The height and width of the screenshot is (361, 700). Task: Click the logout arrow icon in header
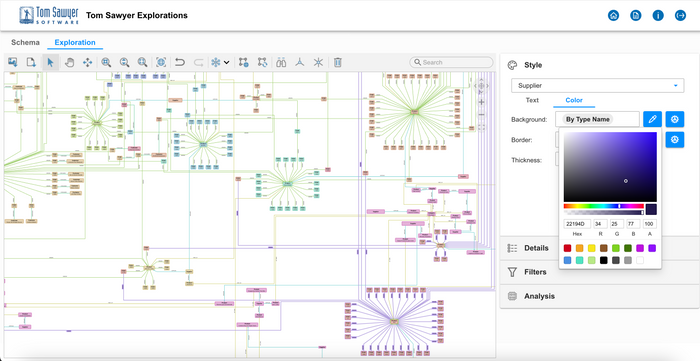[680, 16]
